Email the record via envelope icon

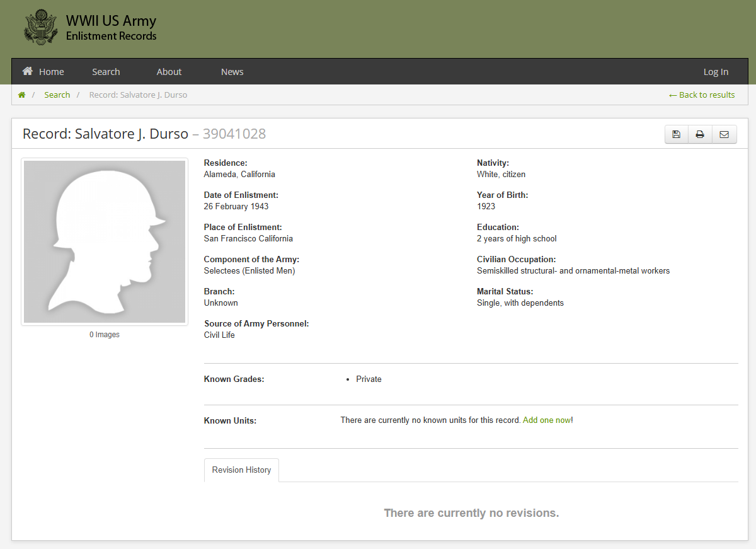pos(724,134)
